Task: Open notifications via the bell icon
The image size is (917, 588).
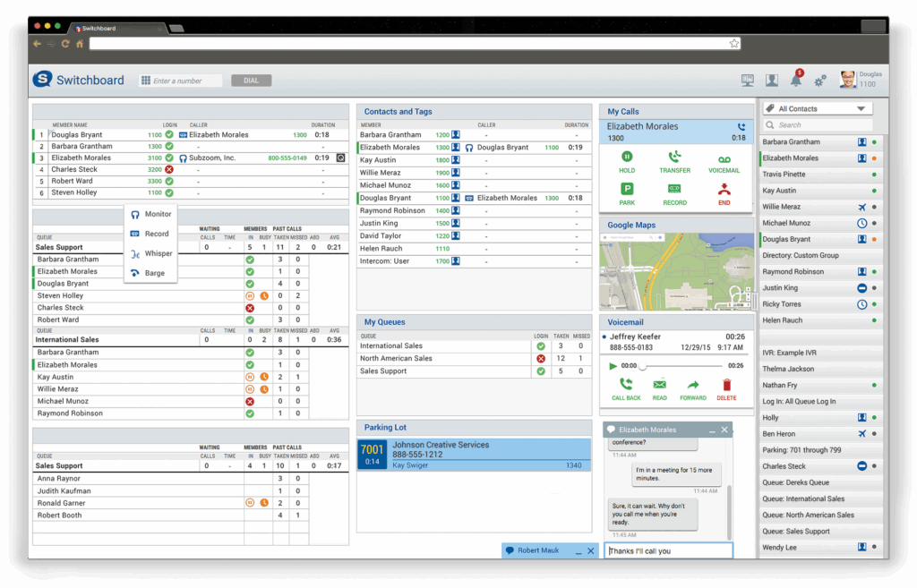Action: pyautogui.click(x=796, y=80)
